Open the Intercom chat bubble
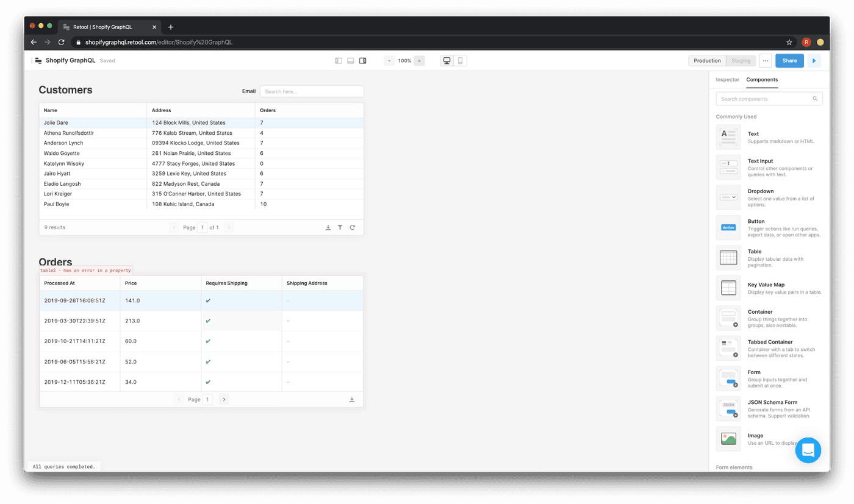This screenshot has height=504, width=854. 808,450
